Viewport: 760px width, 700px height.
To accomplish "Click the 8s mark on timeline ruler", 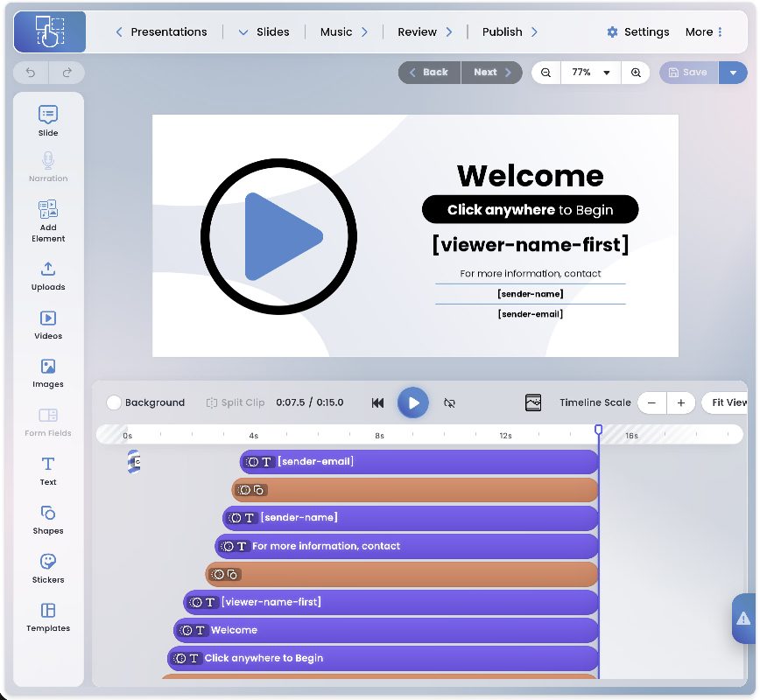I will 379,436.
